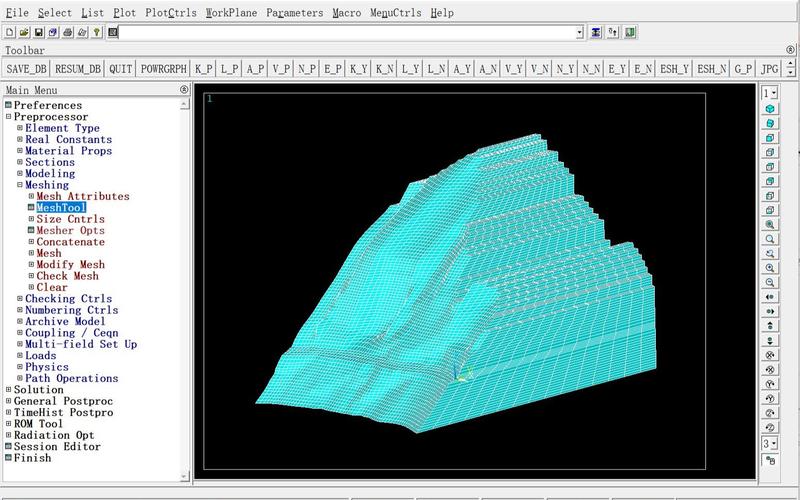Viewport: 800px width, 500px height.
Task: Click the Print icon in the top toolbar
Action: 67,32
